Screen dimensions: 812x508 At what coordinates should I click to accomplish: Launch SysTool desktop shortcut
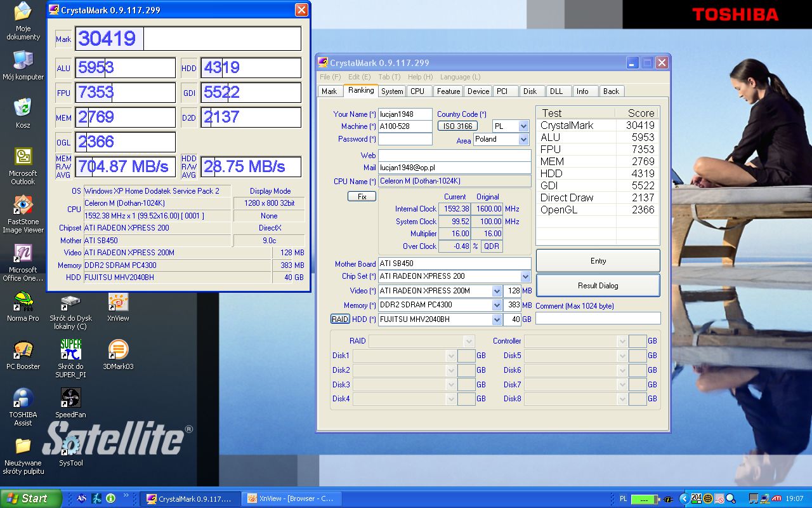(70, 451)
